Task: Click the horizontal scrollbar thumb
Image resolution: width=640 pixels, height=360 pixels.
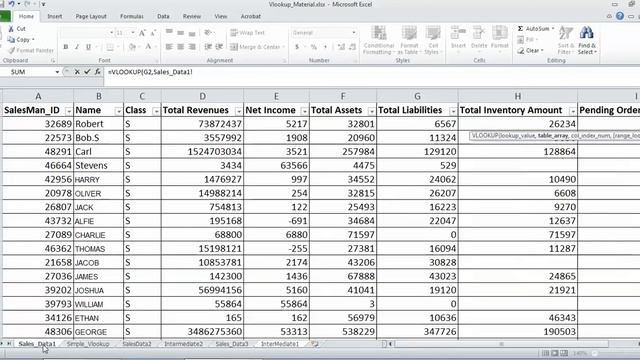Action: 502,344
